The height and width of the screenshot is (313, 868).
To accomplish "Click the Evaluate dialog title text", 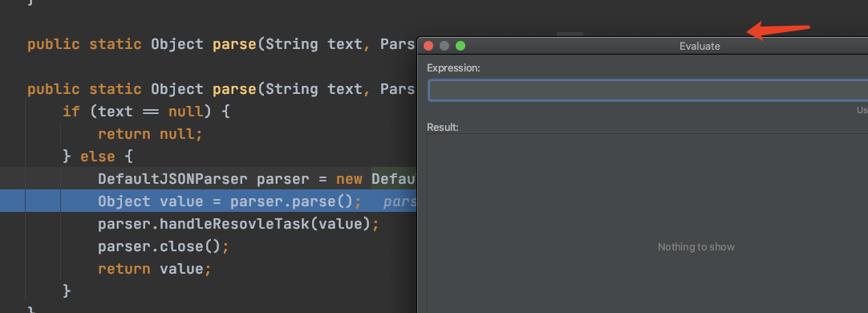I will 700,47.
